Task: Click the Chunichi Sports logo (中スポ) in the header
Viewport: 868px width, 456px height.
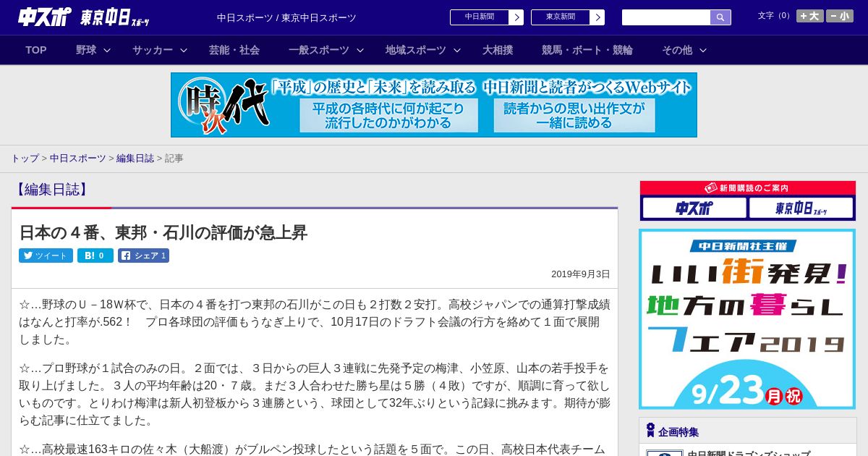Action: (44, 17)
